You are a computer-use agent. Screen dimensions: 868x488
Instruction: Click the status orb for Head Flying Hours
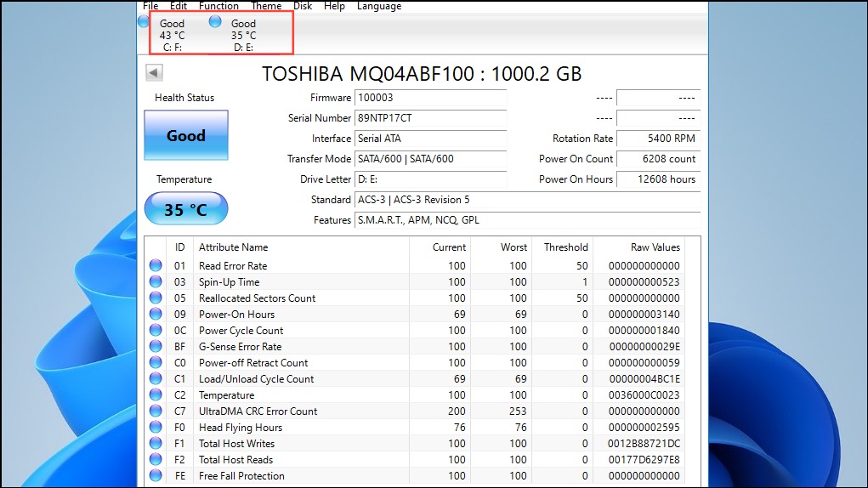(x=156, y=427)
